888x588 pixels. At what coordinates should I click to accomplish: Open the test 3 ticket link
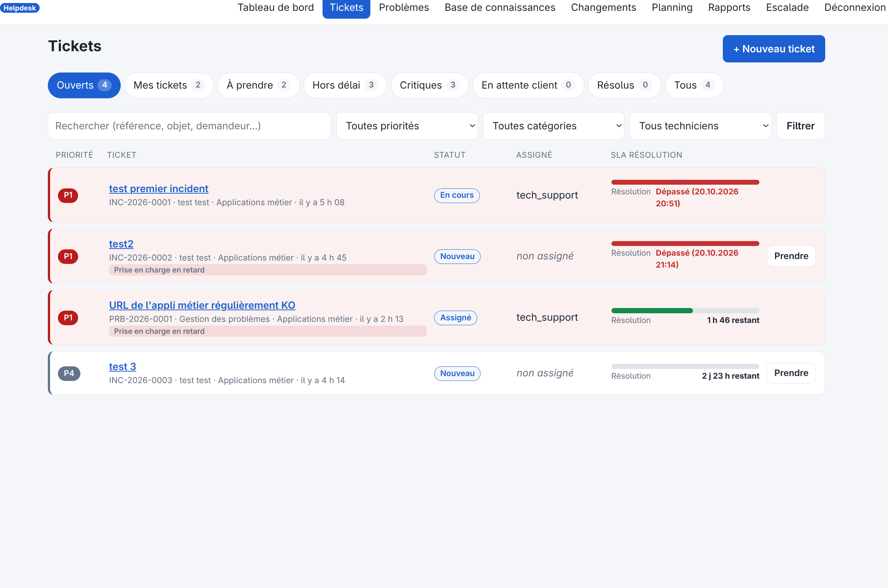pos(123,366)
